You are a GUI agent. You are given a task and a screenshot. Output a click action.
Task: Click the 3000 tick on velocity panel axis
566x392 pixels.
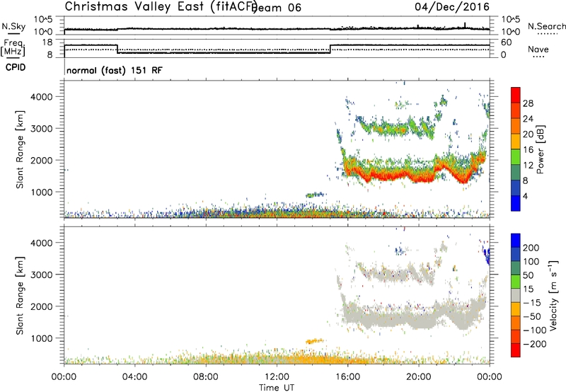pos(42,275)
